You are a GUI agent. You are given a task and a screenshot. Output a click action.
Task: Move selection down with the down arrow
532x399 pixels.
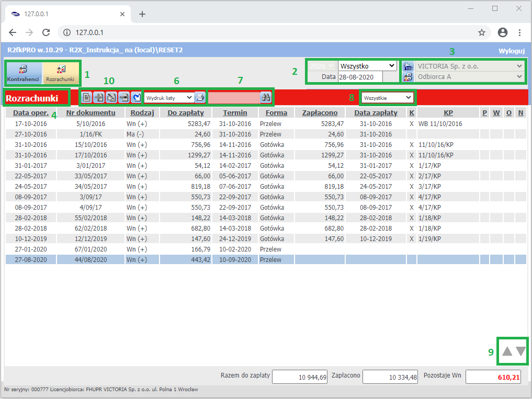click(x=521, y=351)
